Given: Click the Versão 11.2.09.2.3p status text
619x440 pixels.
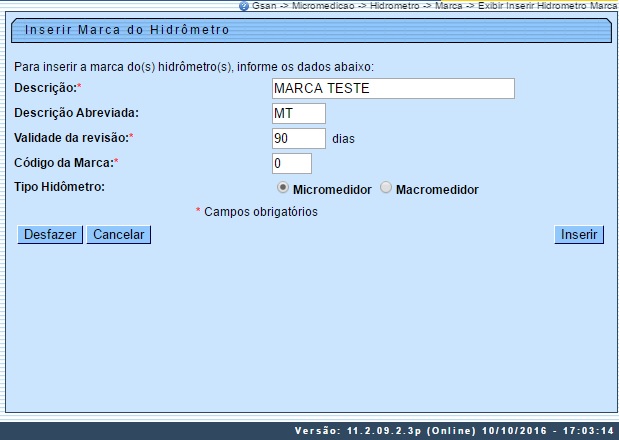Looking at the screenshot, I should tap(454, 431).
